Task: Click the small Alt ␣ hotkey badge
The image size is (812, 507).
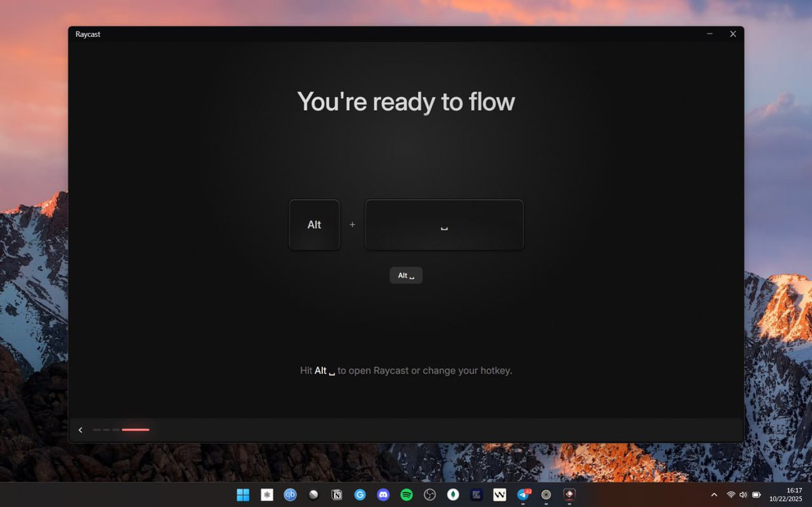Action: point(406,275)
